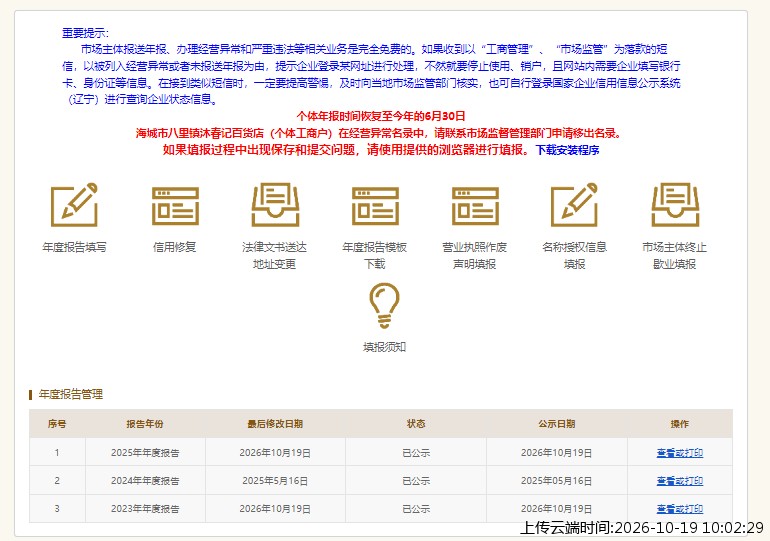770x541 pixels.
Task: Select the 2025年年度报告 cell
Action: point(145,453)
